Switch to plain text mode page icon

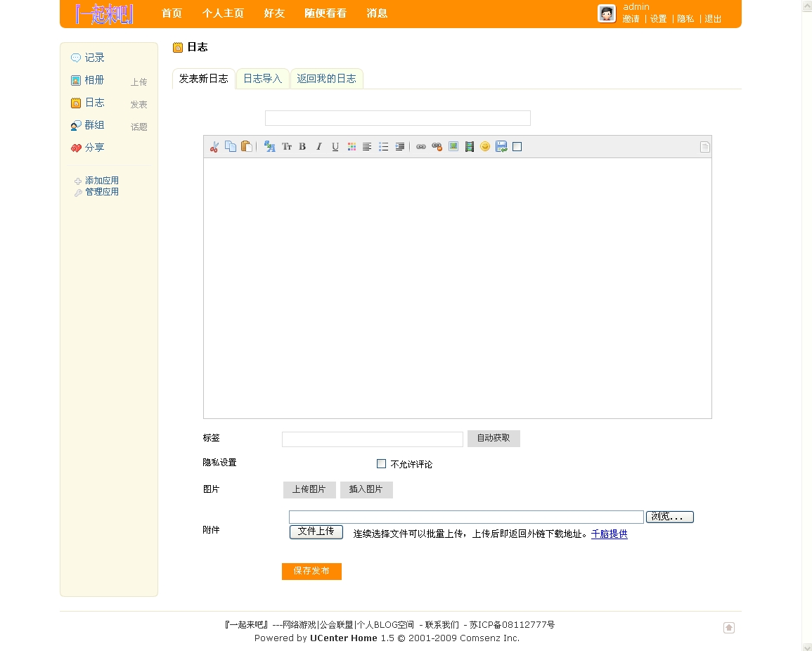pyautogui.click(x=705, y=147)
